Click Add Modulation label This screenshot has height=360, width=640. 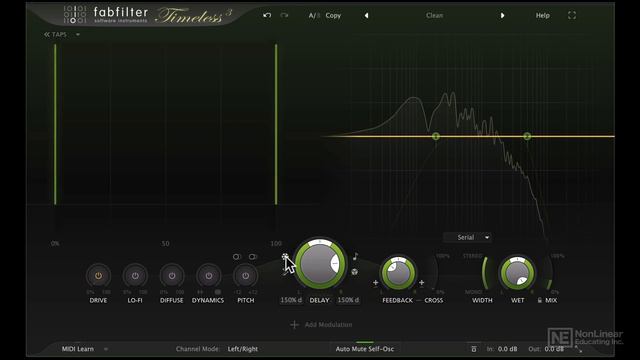click(x=328, y=324)
